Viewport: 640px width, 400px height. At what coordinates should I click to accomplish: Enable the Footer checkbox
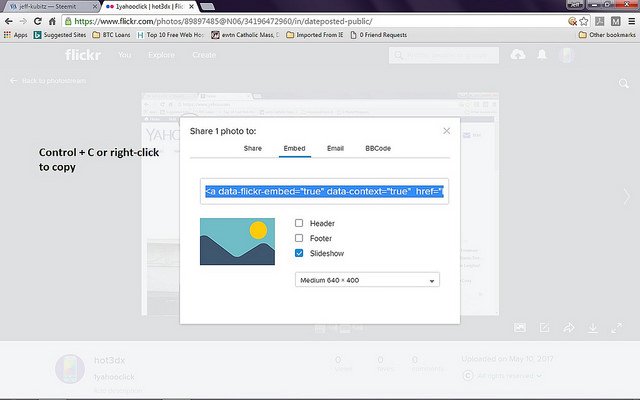click(x=299, y=238)
